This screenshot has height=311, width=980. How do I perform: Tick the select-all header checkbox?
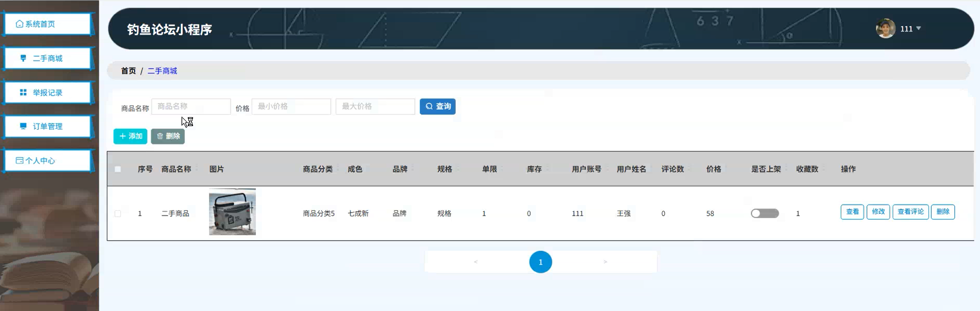pos(118,169)
